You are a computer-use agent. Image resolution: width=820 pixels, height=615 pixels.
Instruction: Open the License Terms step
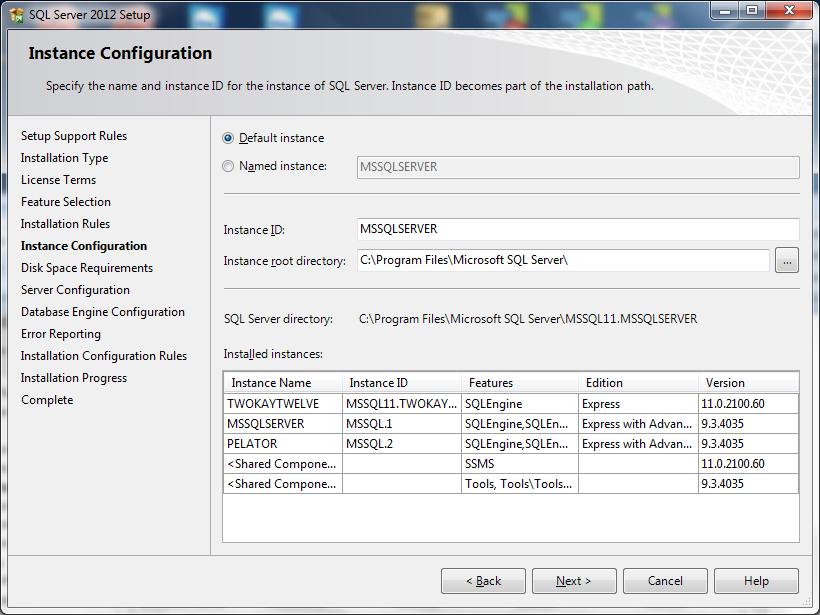(59, 180)
